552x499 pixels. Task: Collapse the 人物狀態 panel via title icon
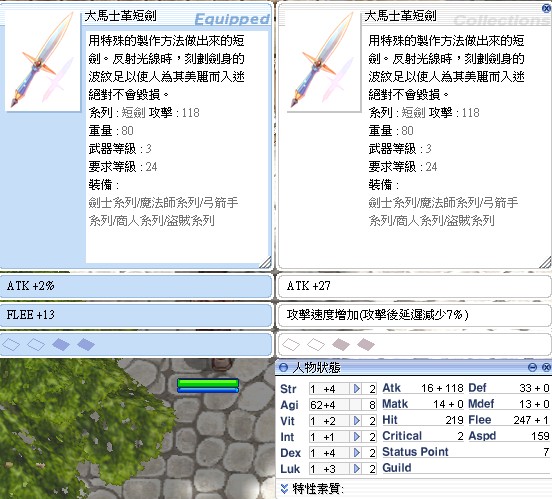283,368
